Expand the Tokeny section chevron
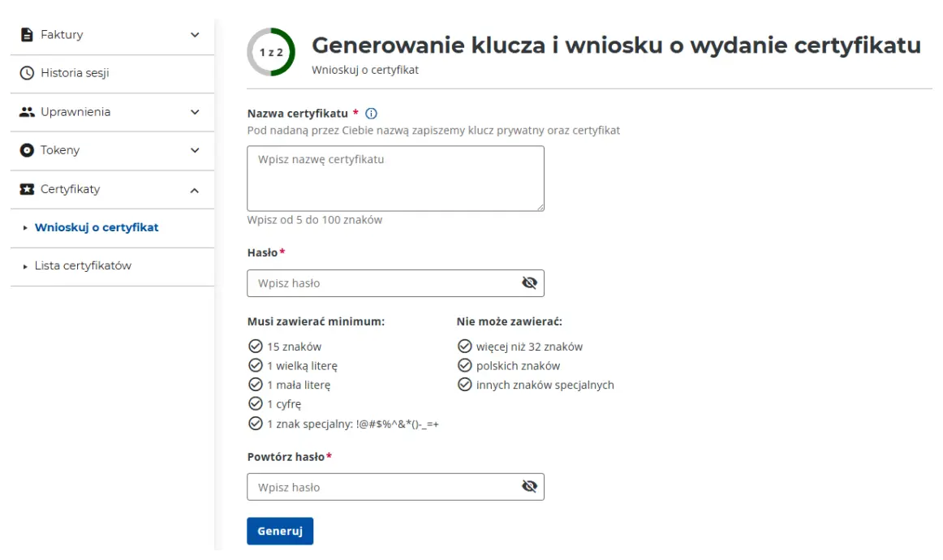The height and width of the screenshot is (560, 943). [195, 150]
